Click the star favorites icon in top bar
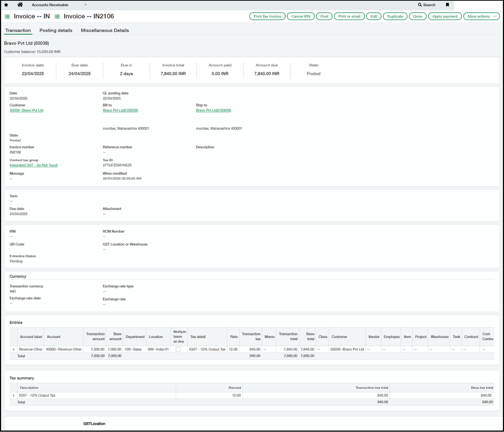Screen dimensions: 504x432 pos(6,5)
